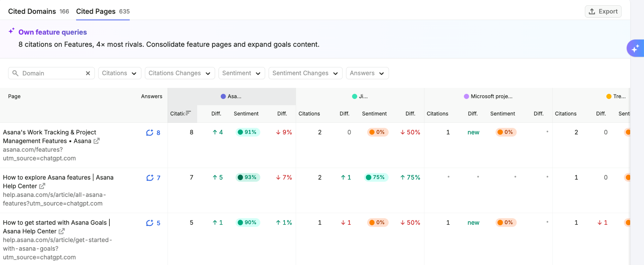
Task: Click the Export button
Action: coord(603,11)
